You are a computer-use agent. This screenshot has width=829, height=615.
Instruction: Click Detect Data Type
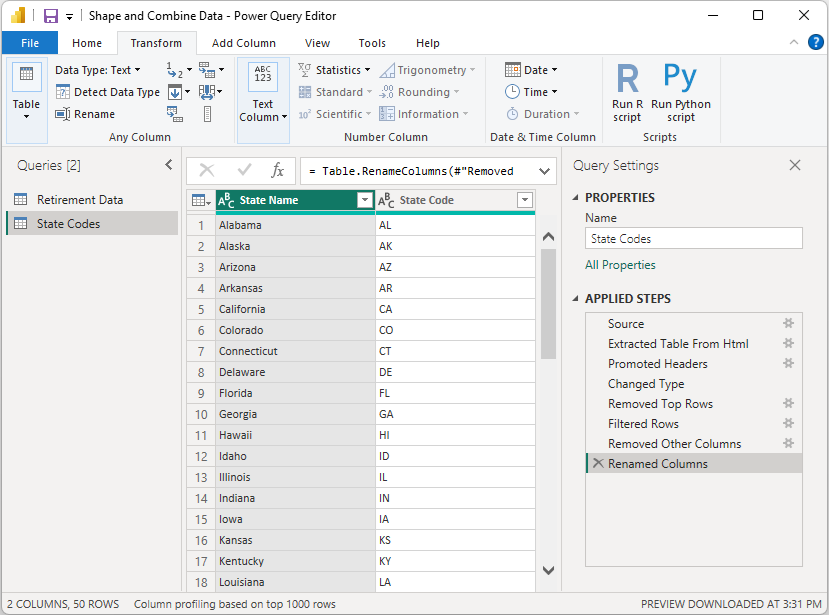[108, 92]
